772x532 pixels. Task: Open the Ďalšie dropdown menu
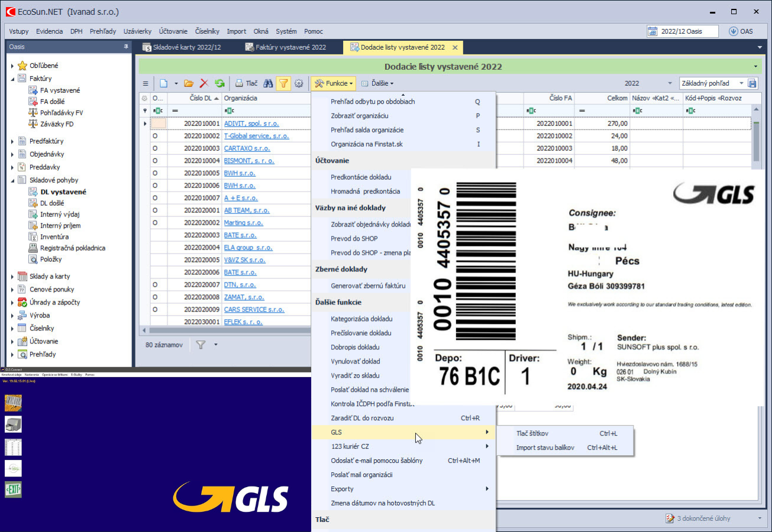point(377,84)
